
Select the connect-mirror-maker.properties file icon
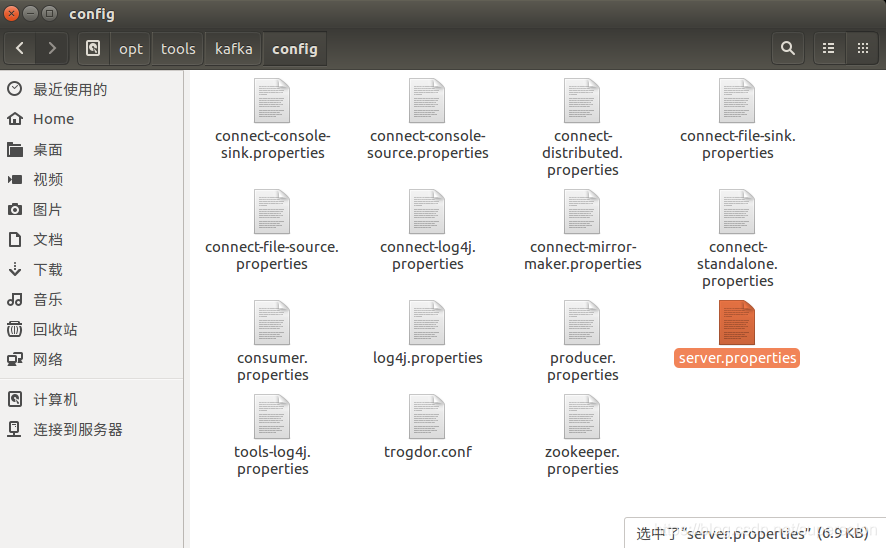pos(582,212)
